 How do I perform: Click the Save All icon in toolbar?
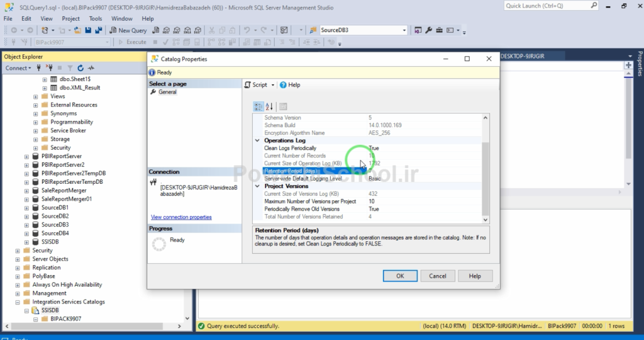tap(99, 30)
